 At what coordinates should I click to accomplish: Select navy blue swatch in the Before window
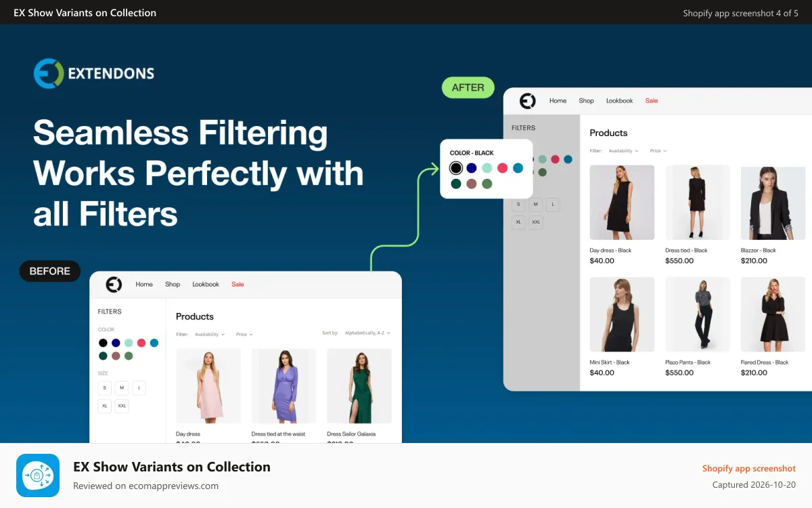(116, 343)
